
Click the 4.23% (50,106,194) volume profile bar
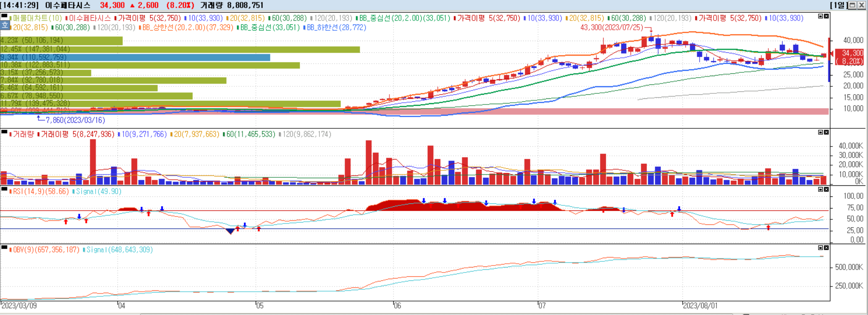point(61,41)
